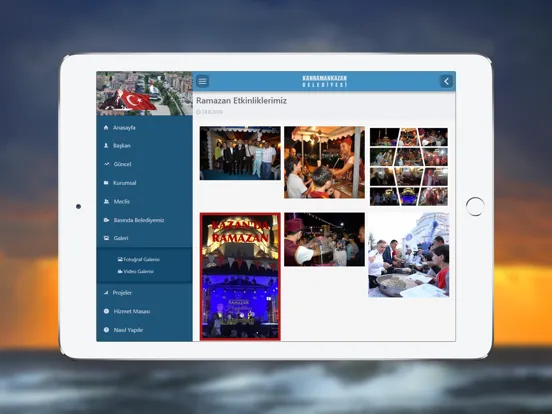
Task: Open the Kazan'da Ramazan poster thumbnail
Action: tap(240, 276)
